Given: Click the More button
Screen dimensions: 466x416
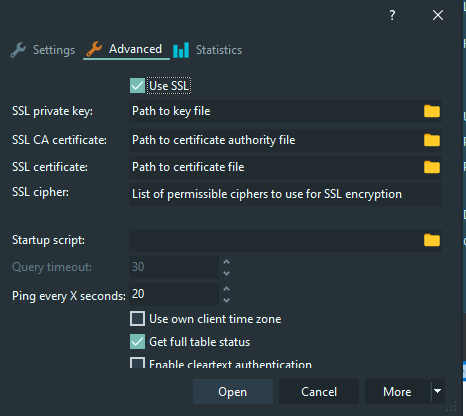Looking at the screenshot, I should click(398, 392).
